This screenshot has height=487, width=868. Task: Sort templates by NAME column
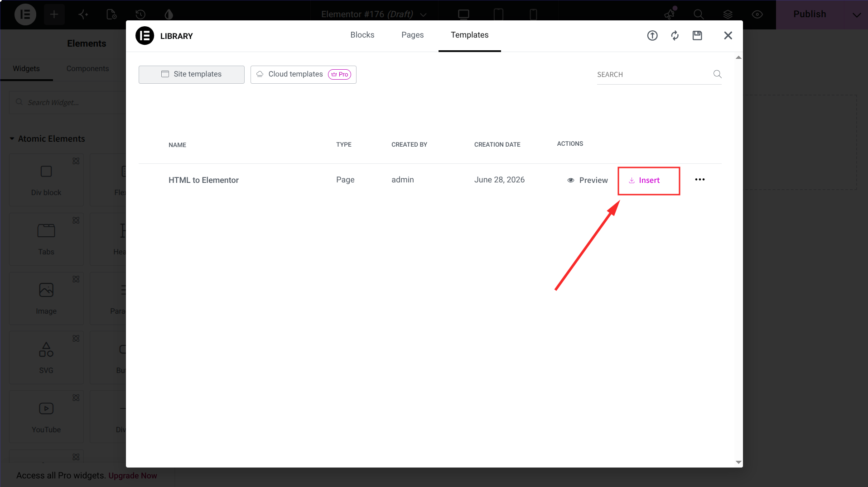pos(178,145)
